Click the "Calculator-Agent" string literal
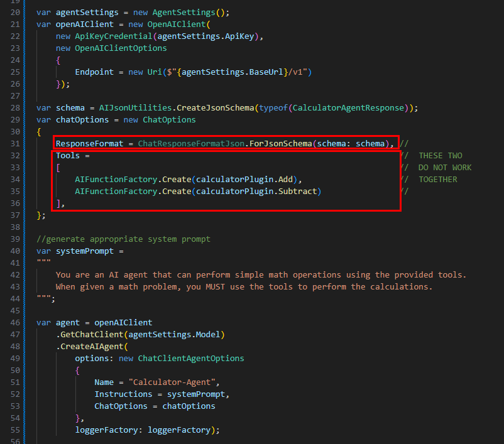The height and width of the screenshot is (444, 504). pyautogui.click(x=172, y=382)
